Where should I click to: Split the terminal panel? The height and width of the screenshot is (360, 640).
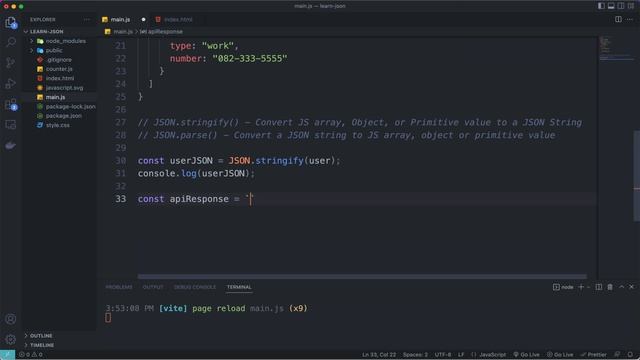point(599,287)
